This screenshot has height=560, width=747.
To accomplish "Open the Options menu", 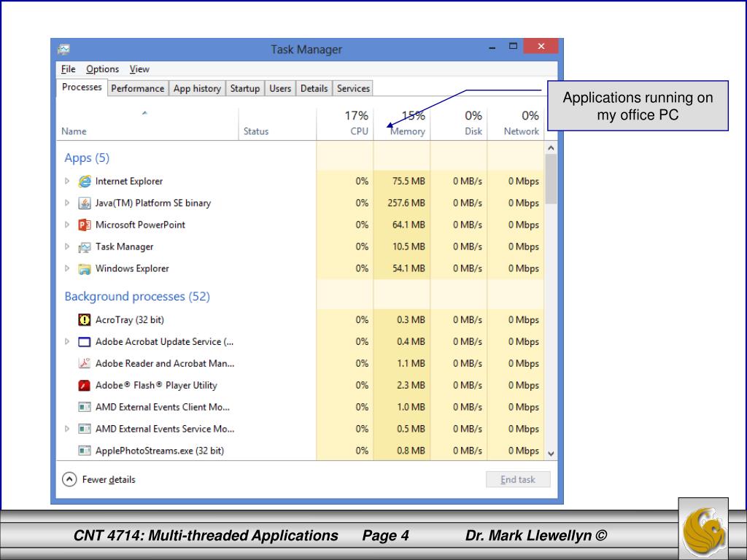I will pyautogui.click(x=102, y=69).
